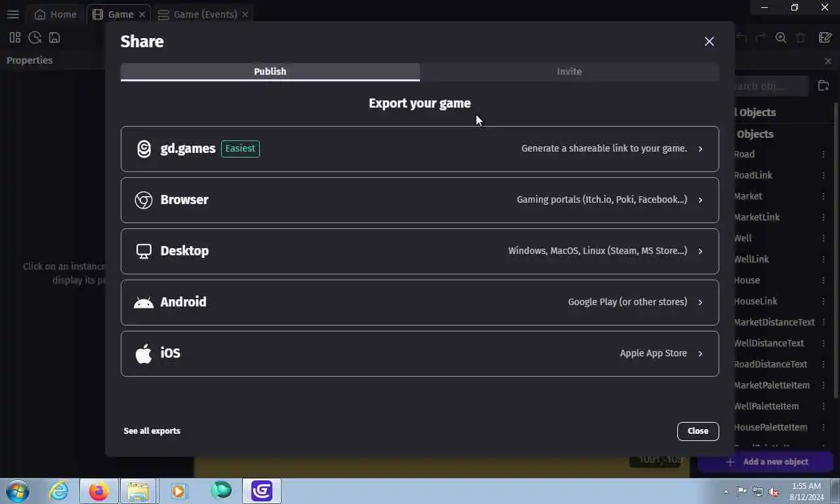Click the project manager panel icon in toolbar

15,38
